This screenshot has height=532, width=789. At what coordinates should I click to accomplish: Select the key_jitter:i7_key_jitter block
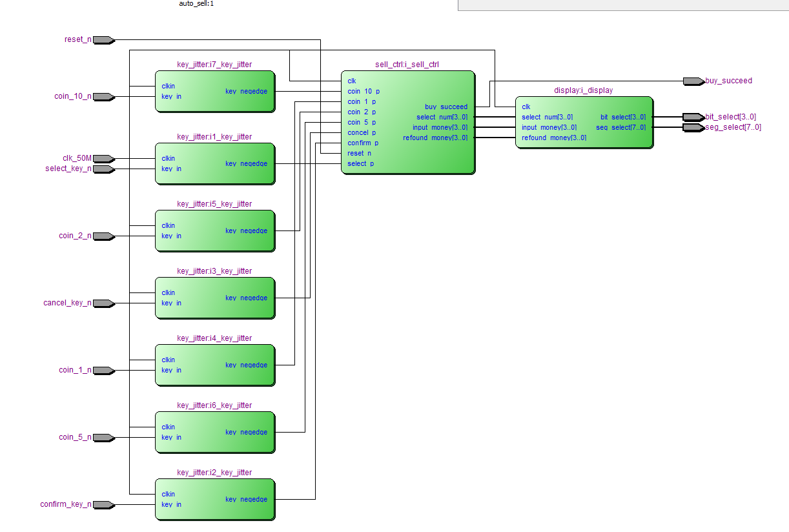215,92
